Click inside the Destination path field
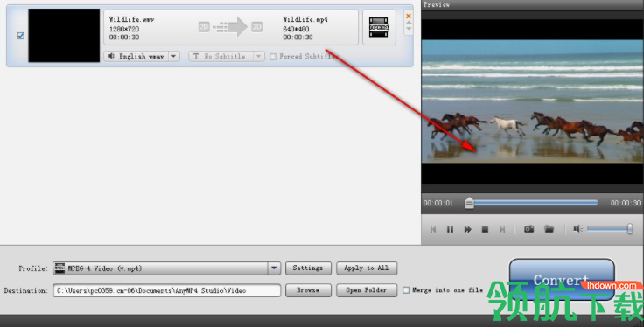 166,290
